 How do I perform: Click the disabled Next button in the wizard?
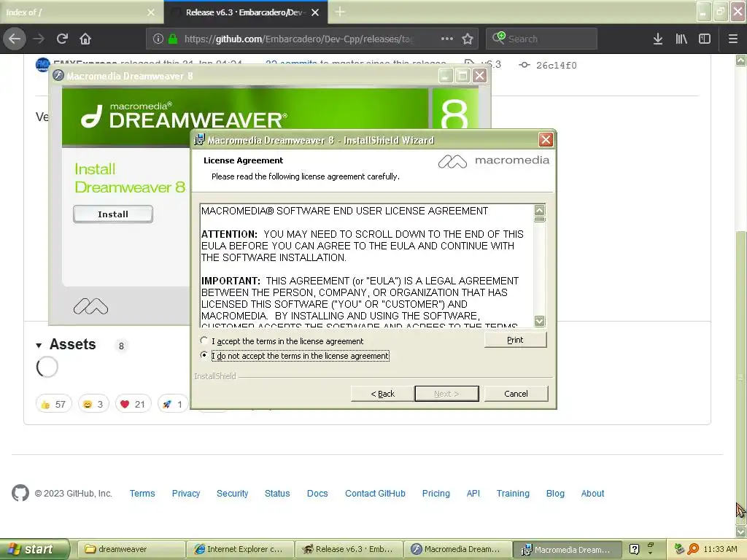tap(446, 394)
